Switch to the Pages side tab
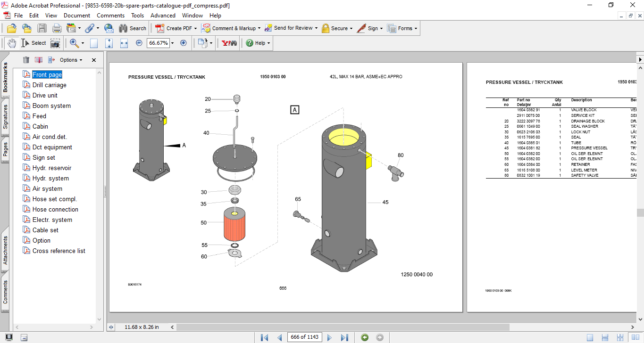 (5, 149)
